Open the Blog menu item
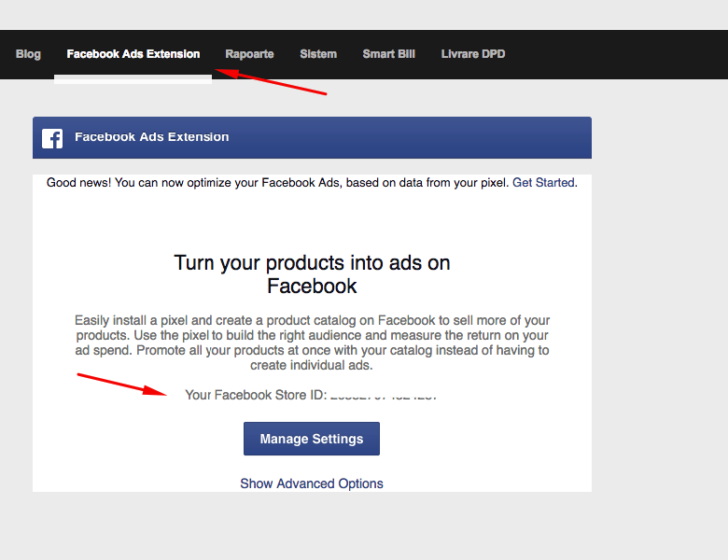The height and width of the screenshot is (560, 728). pos(28,54)
